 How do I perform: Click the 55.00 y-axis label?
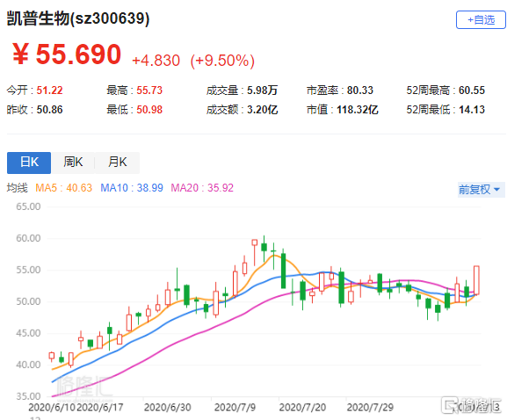28,270
